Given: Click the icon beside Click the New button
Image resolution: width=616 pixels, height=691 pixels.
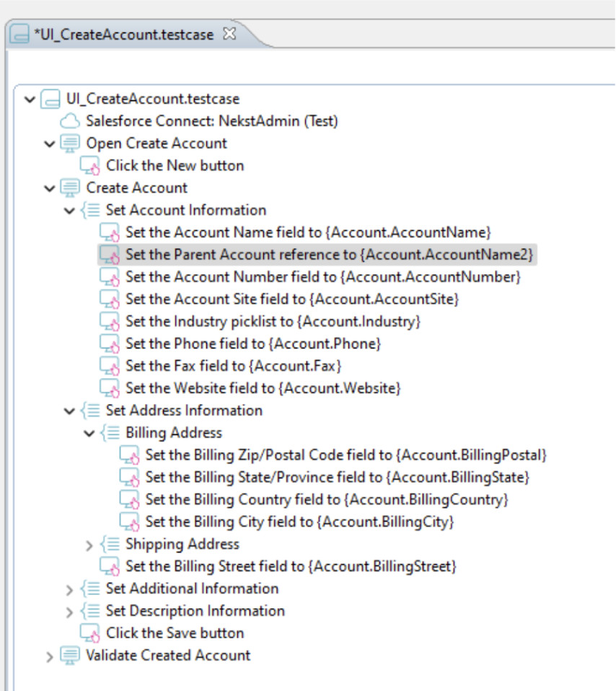Looking at the screenshot, I should (89, 166).
